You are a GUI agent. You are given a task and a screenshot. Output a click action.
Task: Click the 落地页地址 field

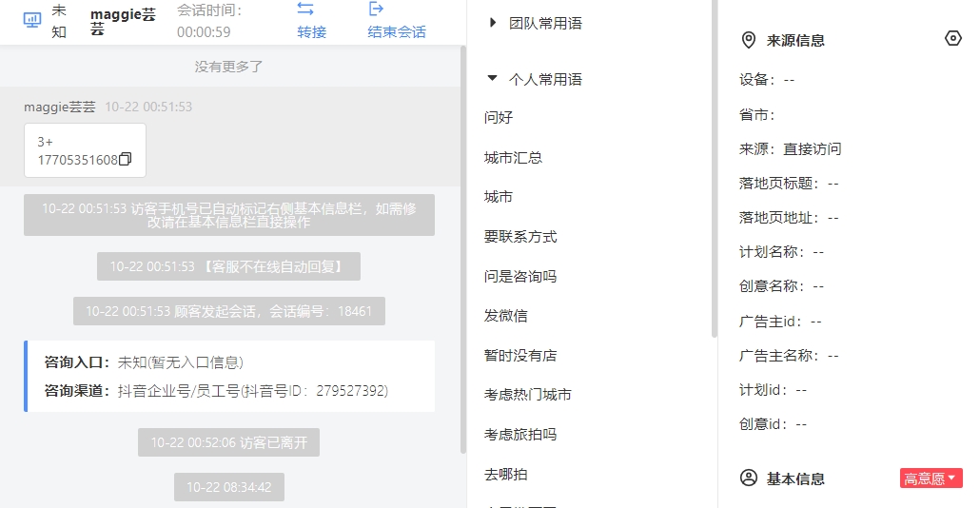(x=789, y=218)
